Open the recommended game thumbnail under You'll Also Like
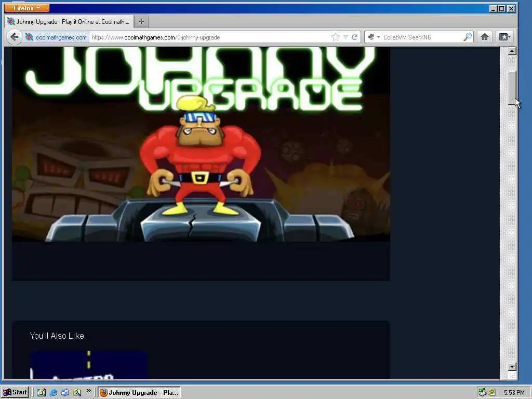Viewport: 532px width, 399px height. (x=89, y=365)
